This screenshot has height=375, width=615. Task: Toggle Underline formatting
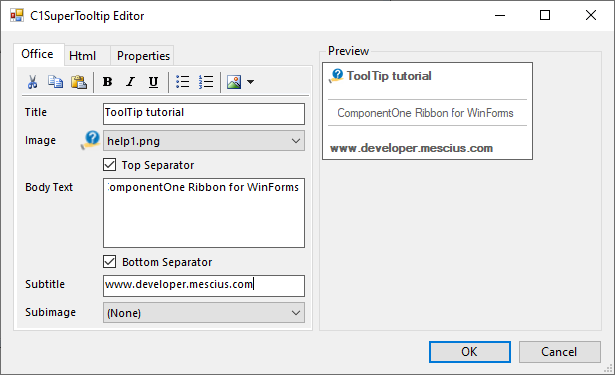pyautogui.click(x=153, y=82)
